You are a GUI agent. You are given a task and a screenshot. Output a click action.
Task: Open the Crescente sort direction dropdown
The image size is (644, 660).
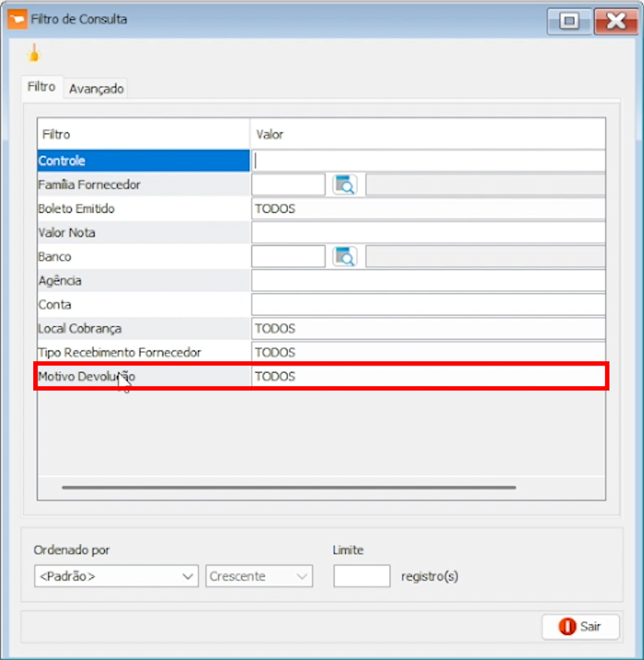(x=259, y=576)
